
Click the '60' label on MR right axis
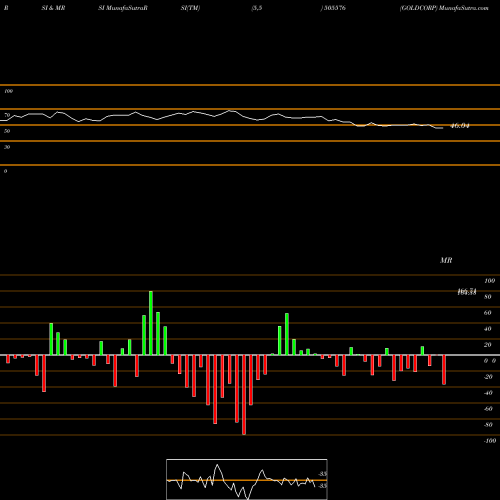click(488, 313)
